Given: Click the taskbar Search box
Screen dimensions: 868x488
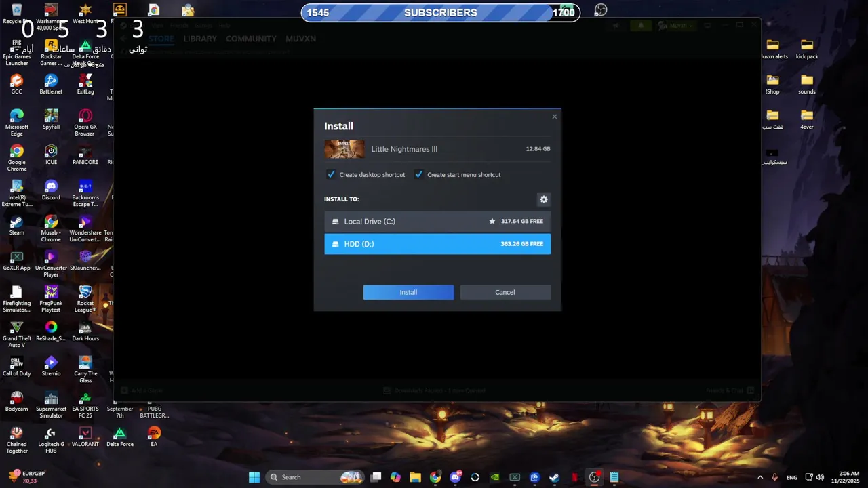Looking at the screenshot, I should (315, 477).
